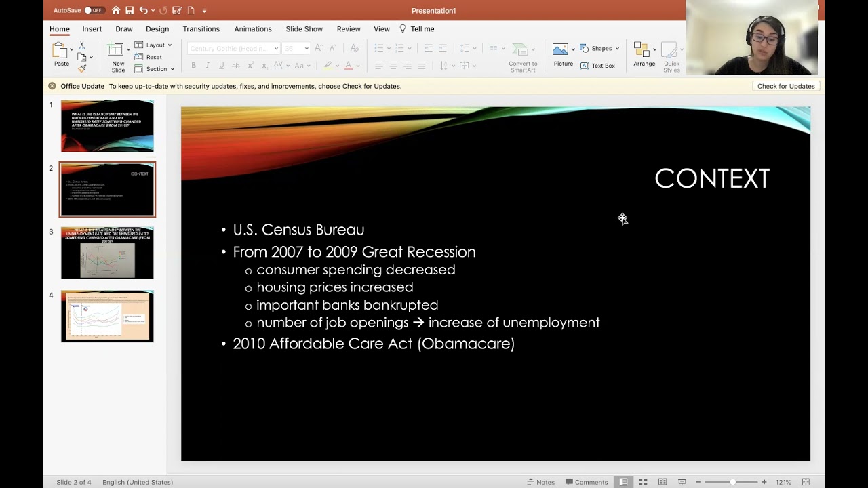Apply underline formatting
The height and width of the screenshot is (488, 868).
point(221,66)
